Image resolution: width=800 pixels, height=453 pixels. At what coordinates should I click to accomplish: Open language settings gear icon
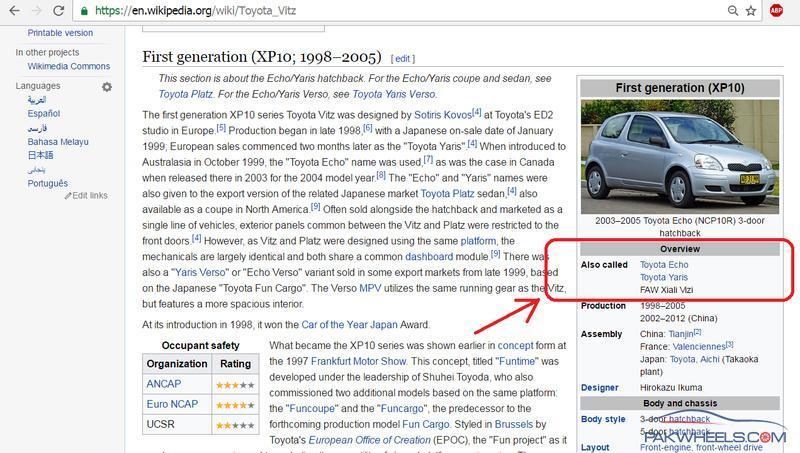(107, 87)
